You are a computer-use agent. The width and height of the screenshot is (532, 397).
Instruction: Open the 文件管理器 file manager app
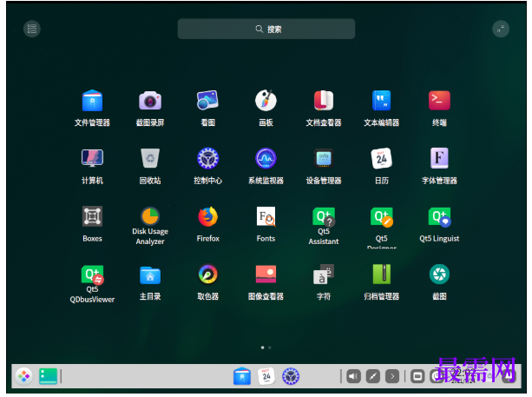pos(92,101)
